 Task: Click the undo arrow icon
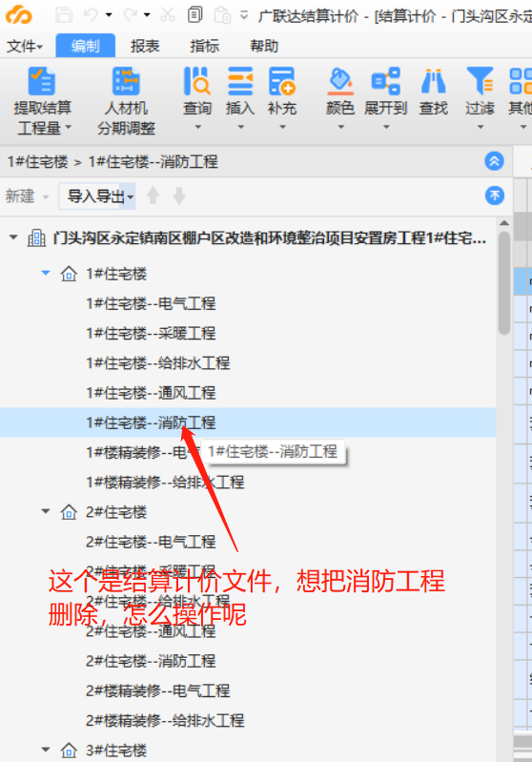coord(91,14)
